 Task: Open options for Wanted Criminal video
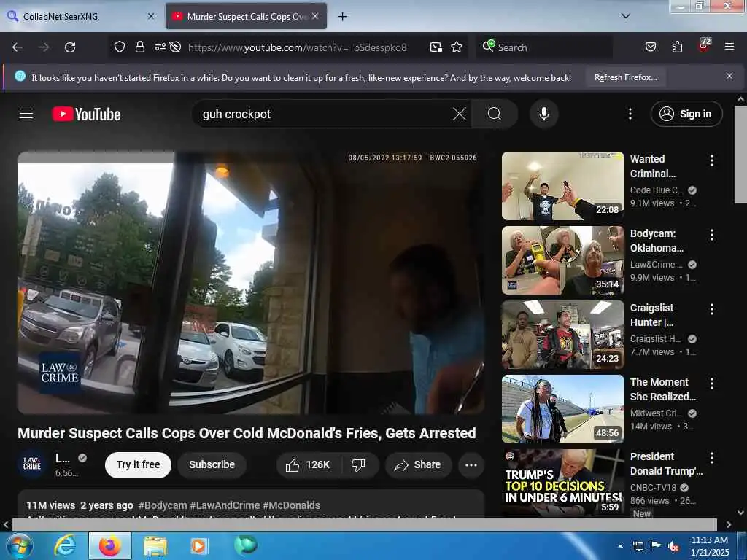(712, 160)
